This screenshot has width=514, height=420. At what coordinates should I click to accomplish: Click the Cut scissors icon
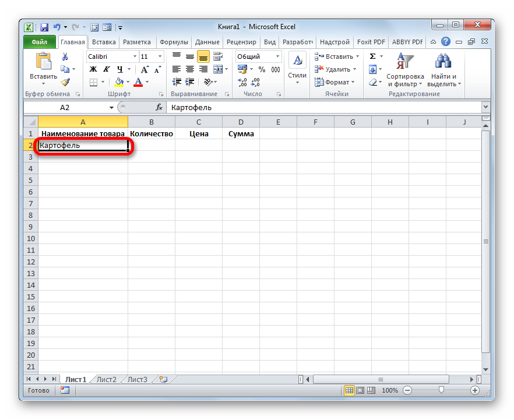[x=65, y=57]
